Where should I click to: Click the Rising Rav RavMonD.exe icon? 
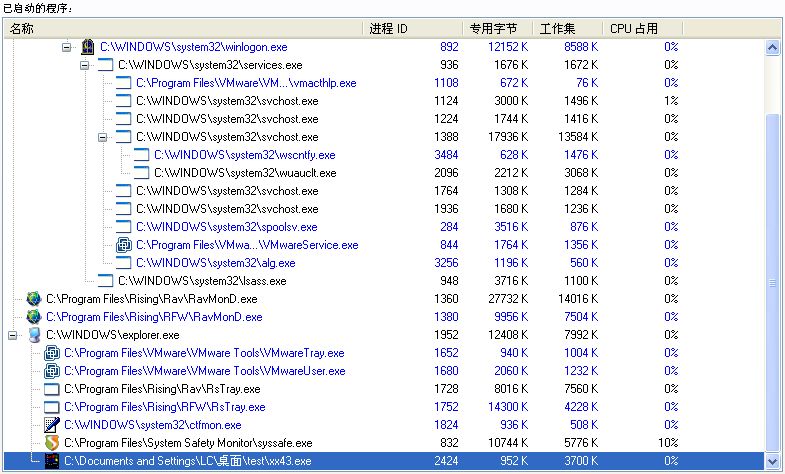pos(34,299)
